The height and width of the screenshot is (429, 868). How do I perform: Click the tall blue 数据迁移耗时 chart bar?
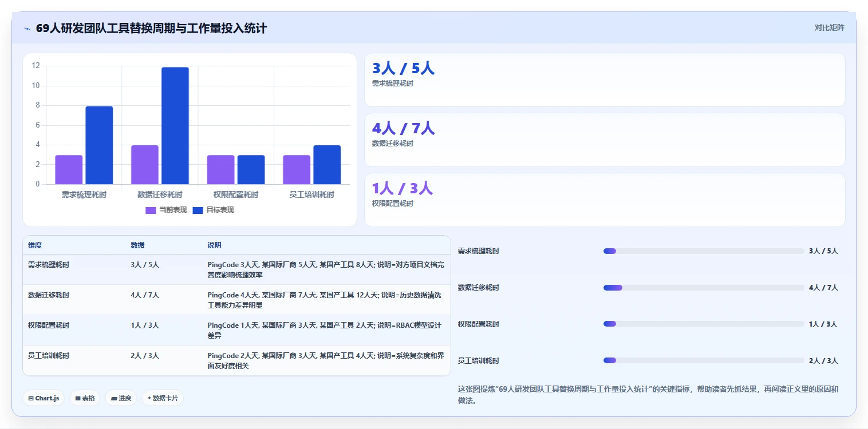click(175, 126)
